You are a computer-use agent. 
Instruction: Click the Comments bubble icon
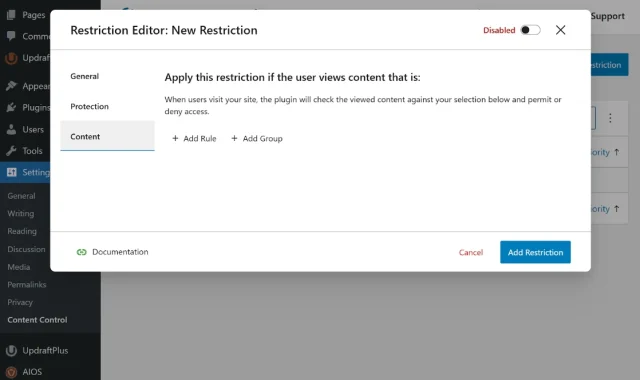click(11, 36)
